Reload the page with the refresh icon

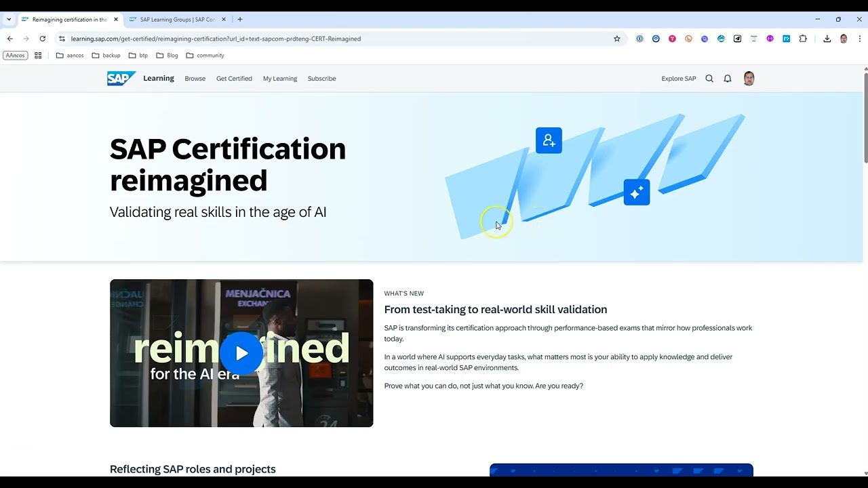pos(43,39)
